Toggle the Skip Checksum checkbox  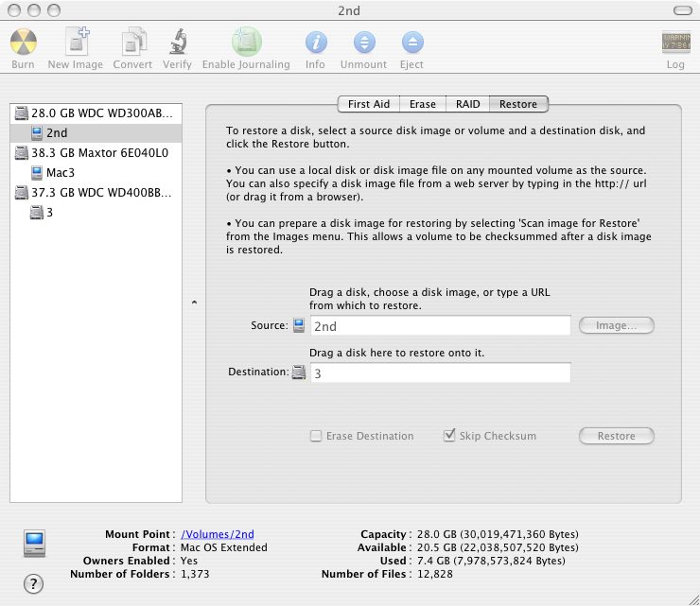(449, 435)
